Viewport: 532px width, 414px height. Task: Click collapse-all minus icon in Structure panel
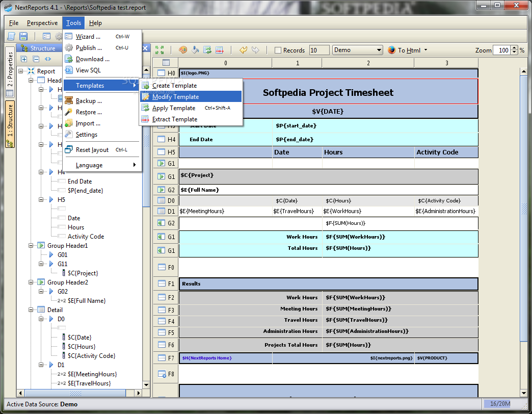[36, 59]
